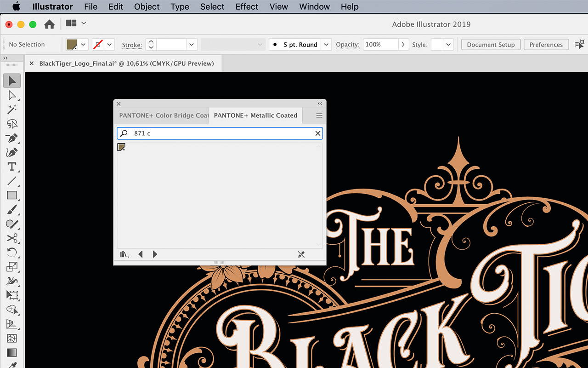Open the stroke color dropdown
588x368 pixels.
109,45
